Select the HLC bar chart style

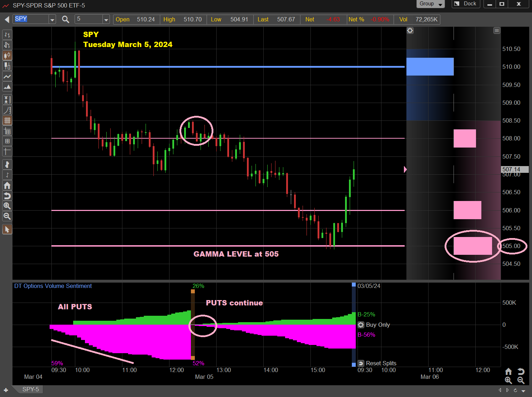(7, 45)
